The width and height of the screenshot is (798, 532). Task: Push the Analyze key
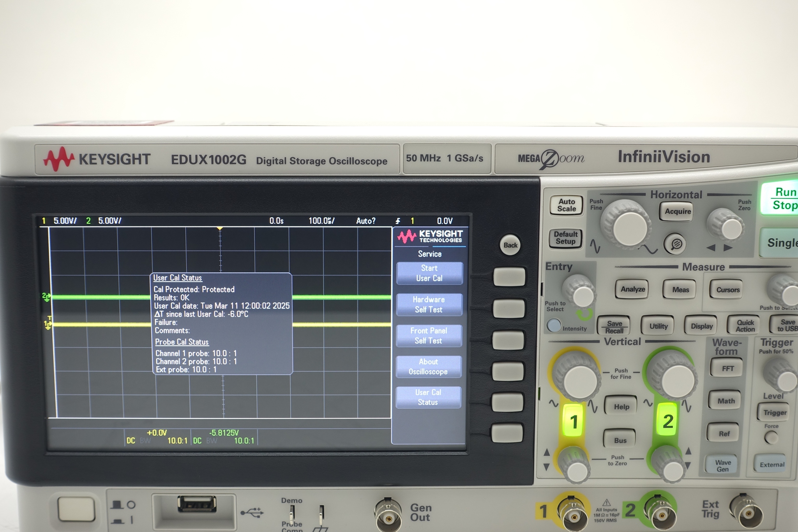(632, 289)
